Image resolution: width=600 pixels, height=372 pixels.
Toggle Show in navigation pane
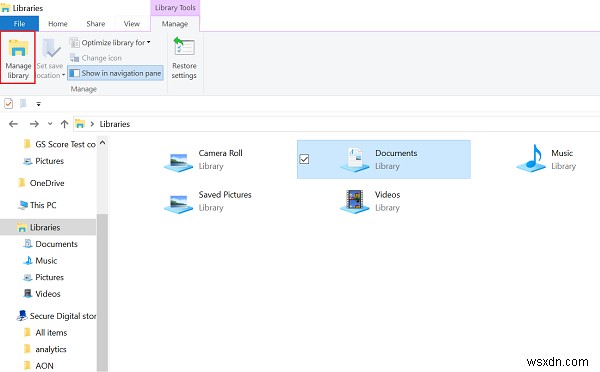pyautogui.click(x=116, y=73)
